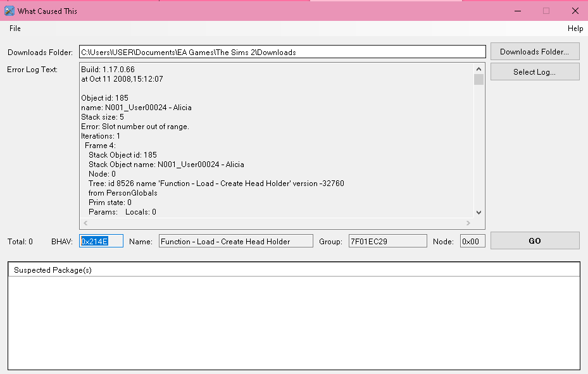Open the Help menu
The height and width of the screenshot is (374, 588).
(x=575, y=28)
